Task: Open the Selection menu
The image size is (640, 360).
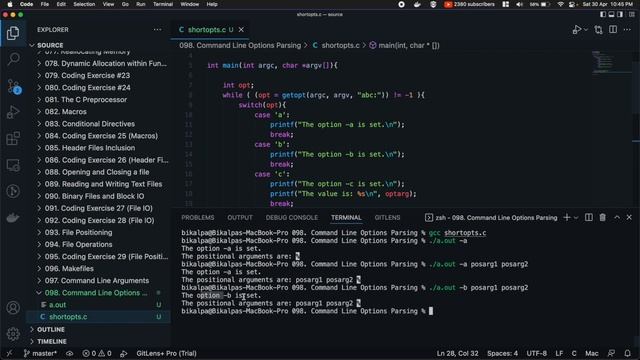Action: 84,4
